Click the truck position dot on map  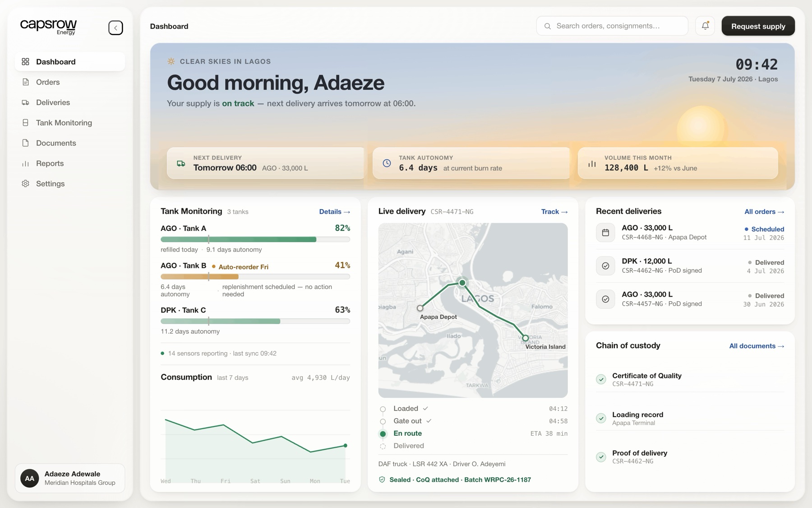[x=462, y=283]
